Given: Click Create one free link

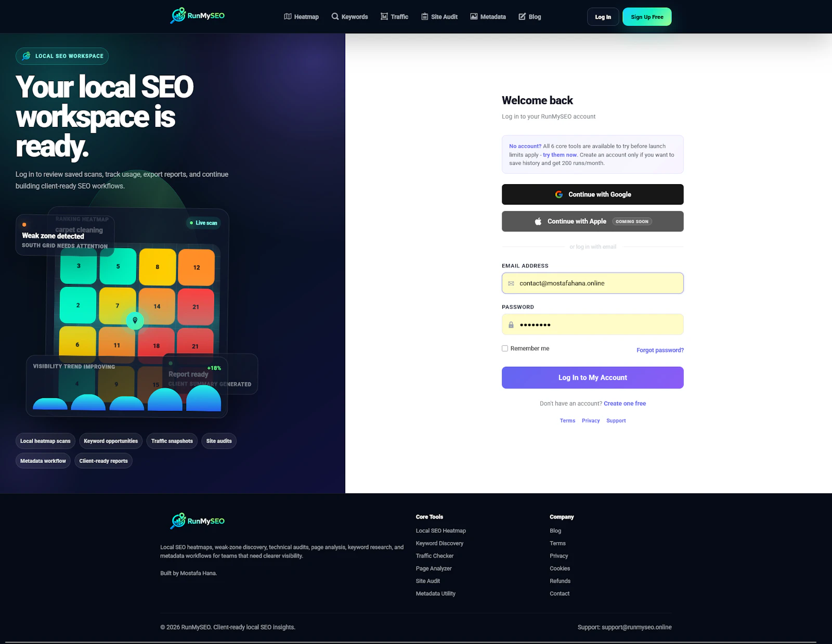Looking at the screenshot, I should click(625, 404).
